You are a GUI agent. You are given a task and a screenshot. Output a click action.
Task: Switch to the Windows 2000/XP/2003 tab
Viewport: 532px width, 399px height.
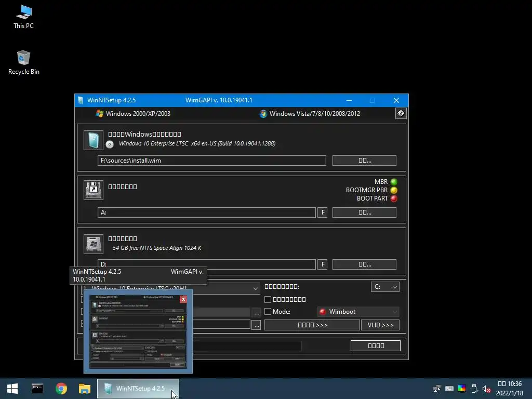(x=133, y=114)
